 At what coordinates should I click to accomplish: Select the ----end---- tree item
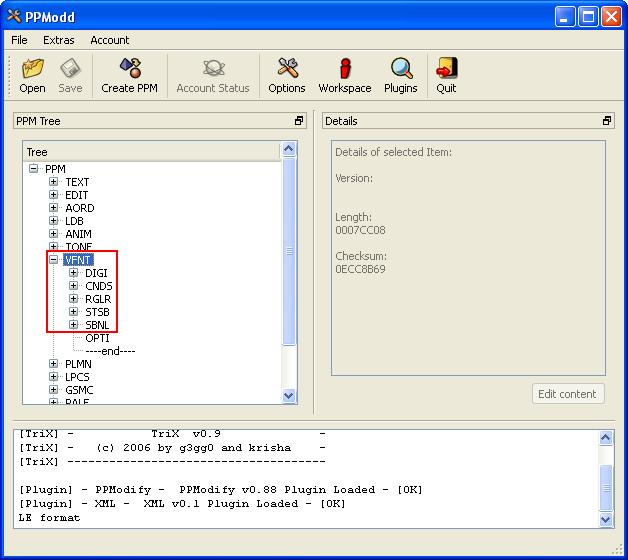111,351
